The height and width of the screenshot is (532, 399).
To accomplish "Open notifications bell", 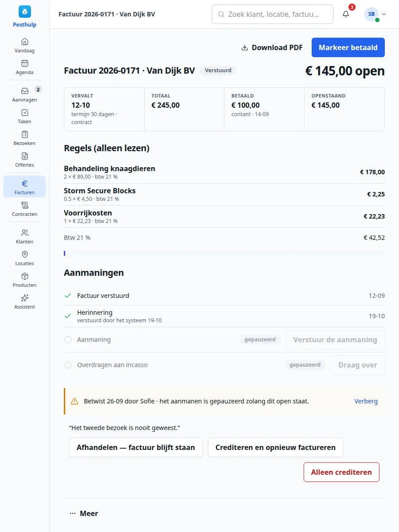I will [x=346, y=14].
